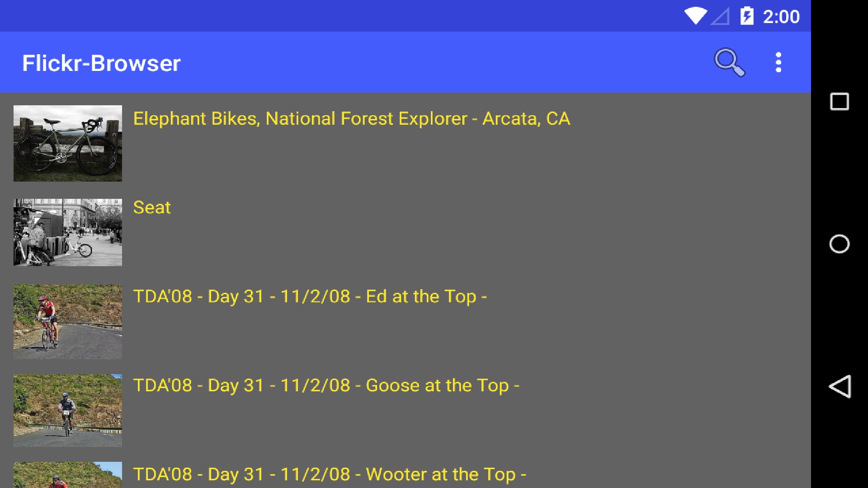Open the Goose at the Top thumbnail

click(68, 410)
